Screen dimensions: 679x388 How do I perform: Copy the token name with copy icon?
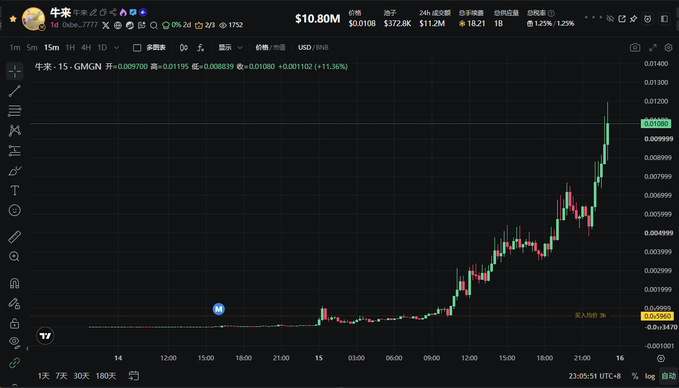(103, 13)
